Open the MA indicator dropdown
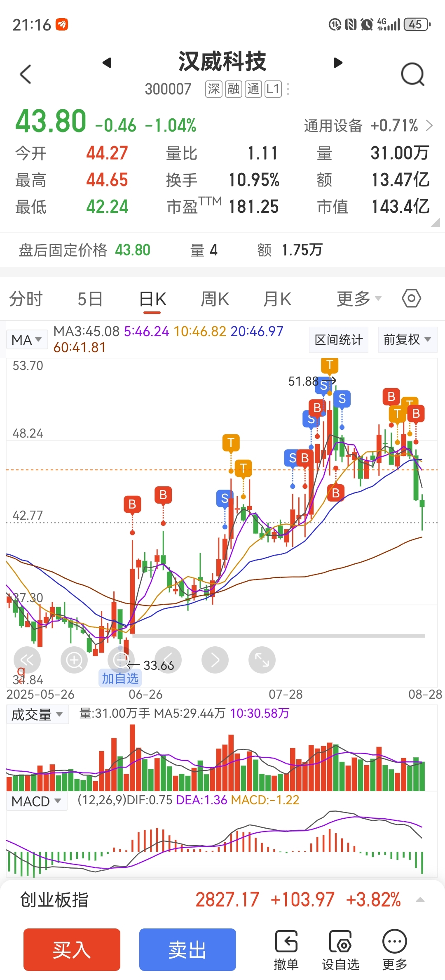445x980 pixels. click(27, 340)
